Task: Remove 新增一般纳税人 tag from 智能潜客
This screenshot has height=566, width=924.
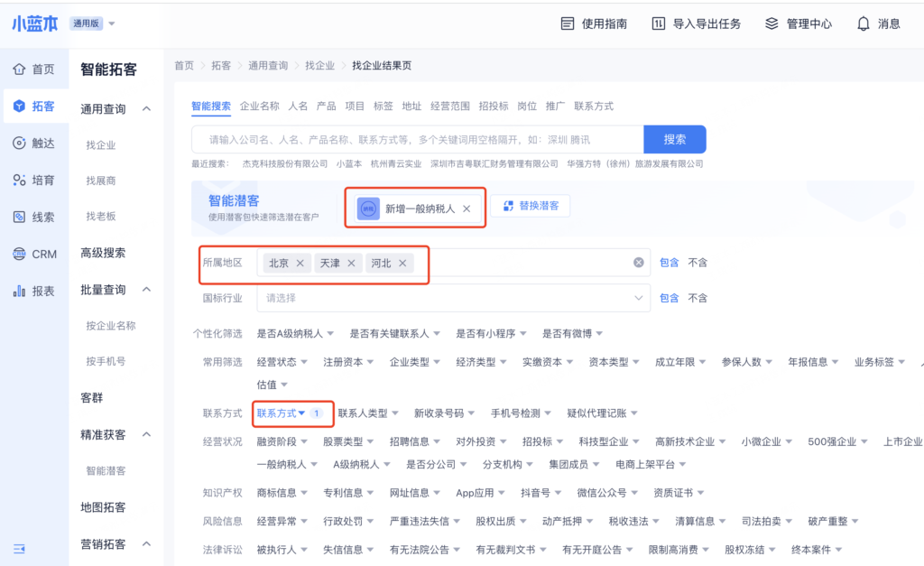Action: point(467,209)
